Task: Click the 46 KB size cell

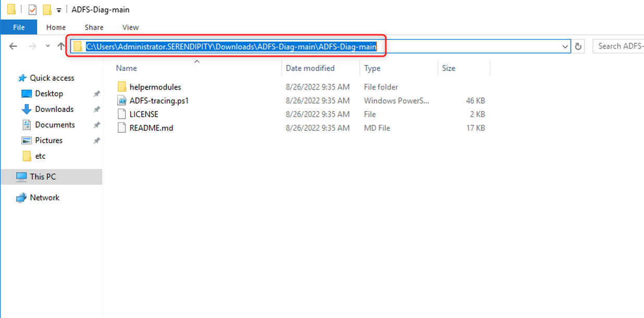Action: point(475,100)
